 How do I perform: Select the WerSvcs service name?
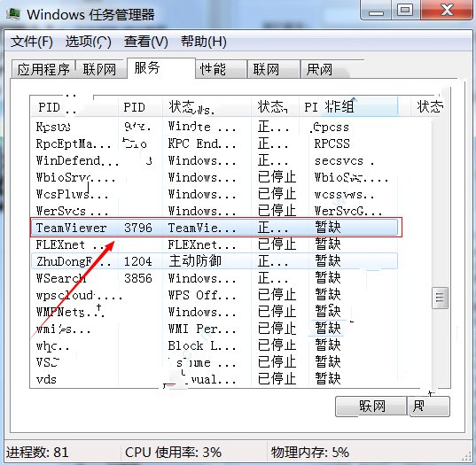point(72,211)
